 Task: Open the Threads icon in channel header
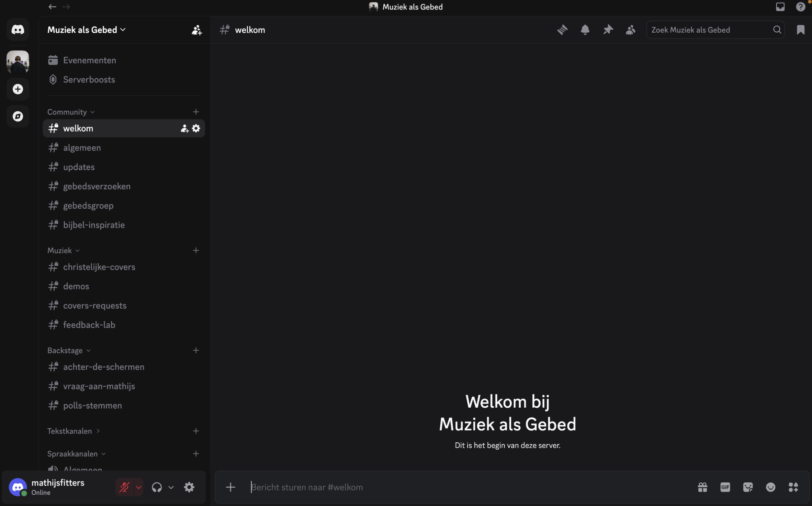coord(562,30)
